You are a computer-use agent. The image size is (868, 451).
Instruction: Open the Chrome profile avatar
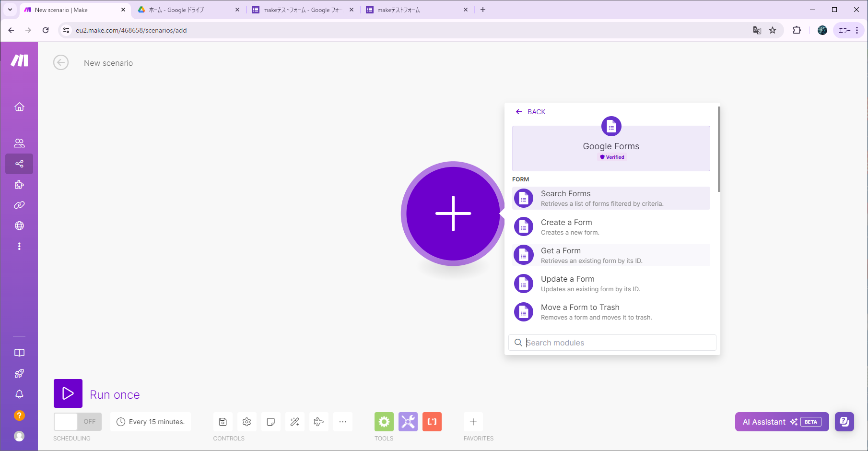(x=822, y=30)
